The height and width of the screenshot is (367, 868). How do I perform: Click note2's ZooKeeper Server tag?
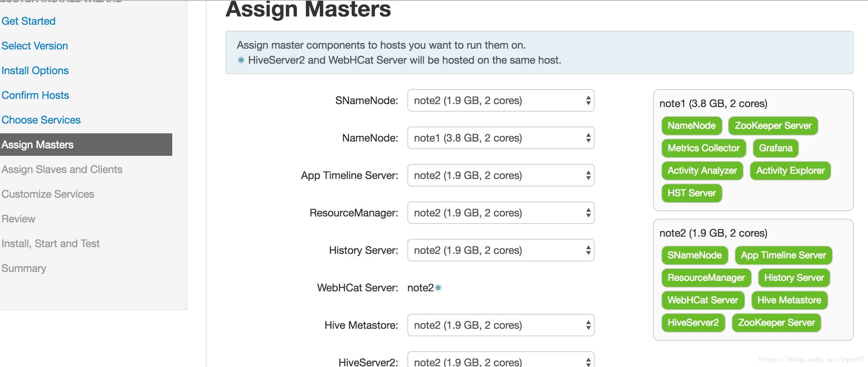point(776,323)
